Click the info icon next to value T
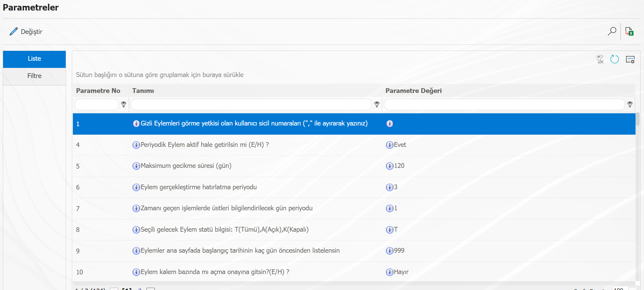This screenshot has height=290, width=644. 390,230
